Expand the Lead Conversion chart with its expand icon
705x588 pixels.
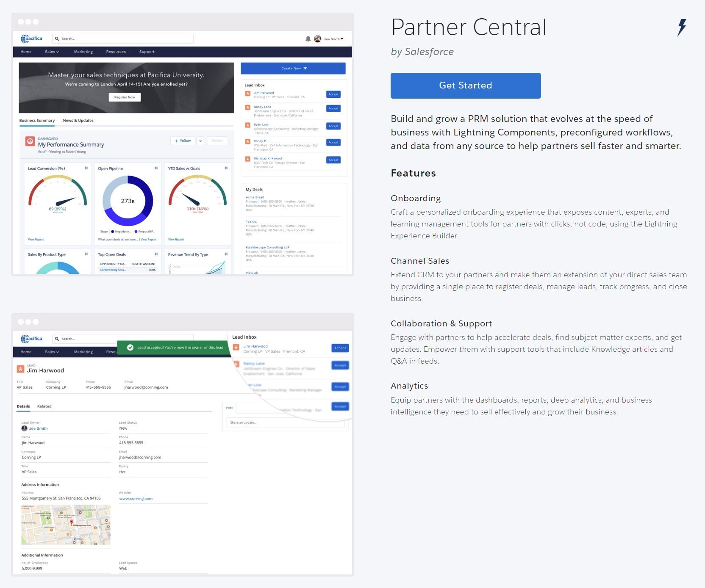tap(86, 168)
